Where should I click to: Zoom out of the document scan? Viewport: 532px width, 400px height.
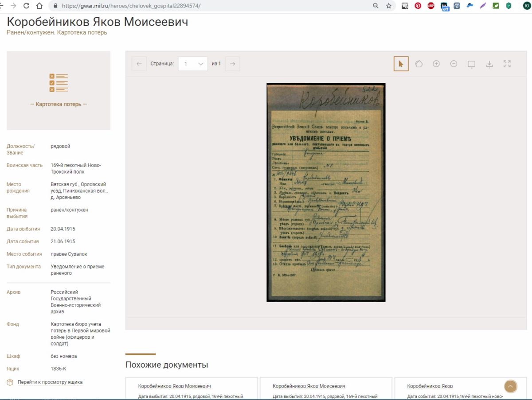[454, 64]
